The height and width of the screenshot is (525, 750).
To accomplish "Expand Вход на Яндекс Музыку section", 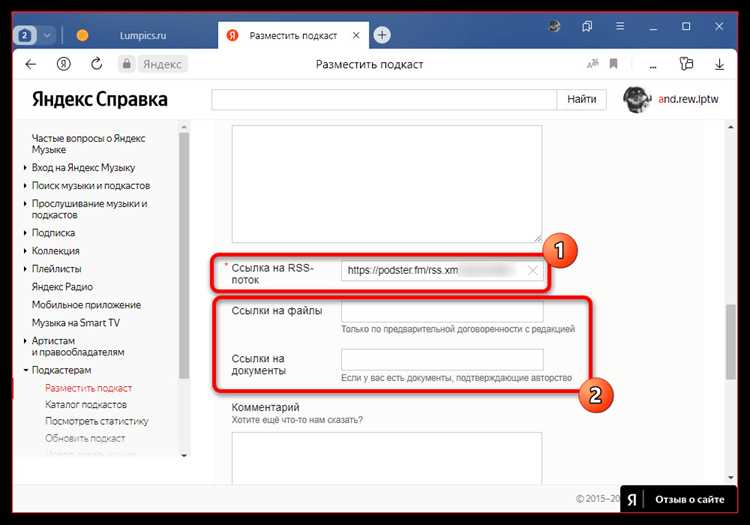I will [x=83, y=168].
